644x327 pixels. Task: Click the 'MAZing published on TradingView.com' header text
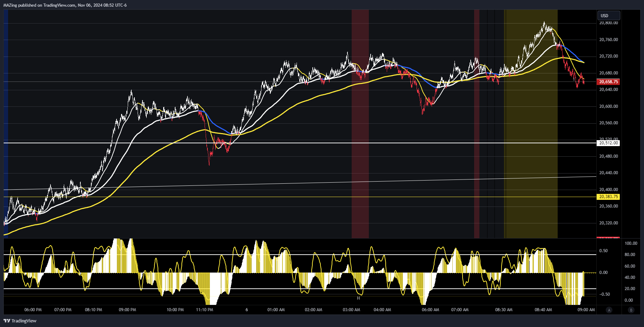coord(39,5)
